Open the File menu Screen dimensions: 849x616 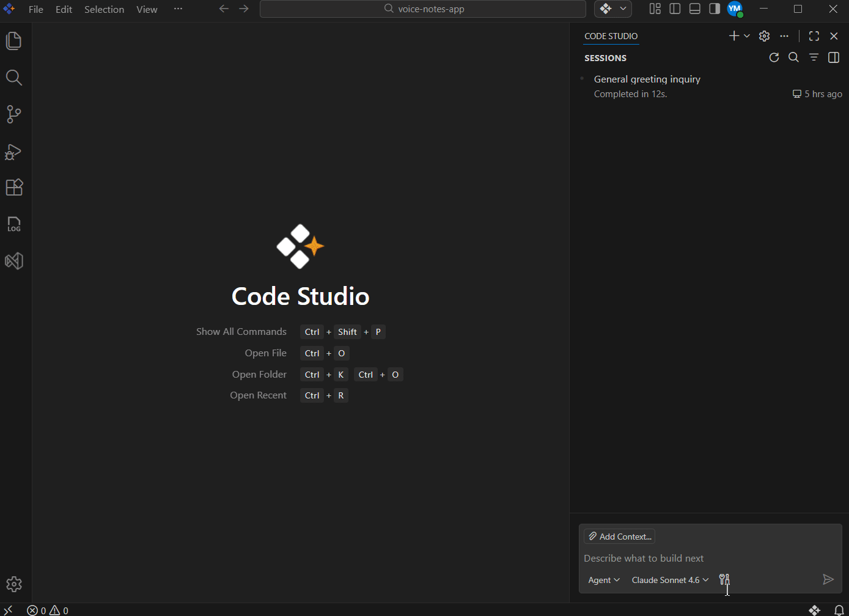[36, 9]
